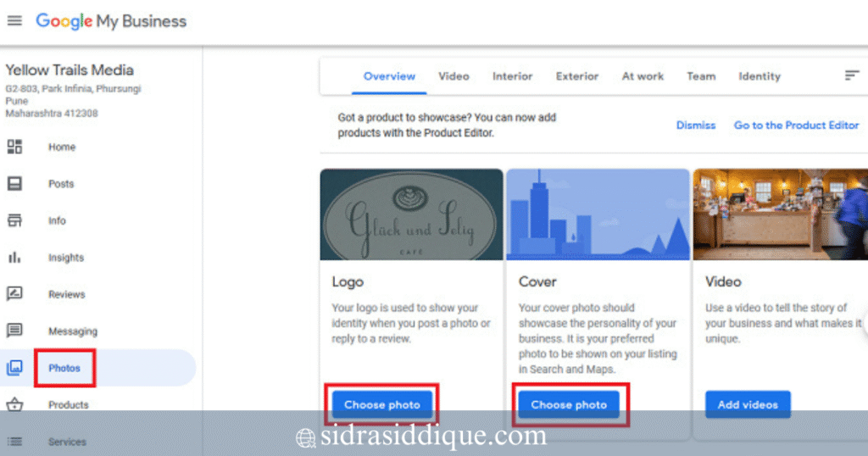The width and height of the screenshot is (868, 456).
Task: Click the Google My Business logo
Action: tap(111, 21)
